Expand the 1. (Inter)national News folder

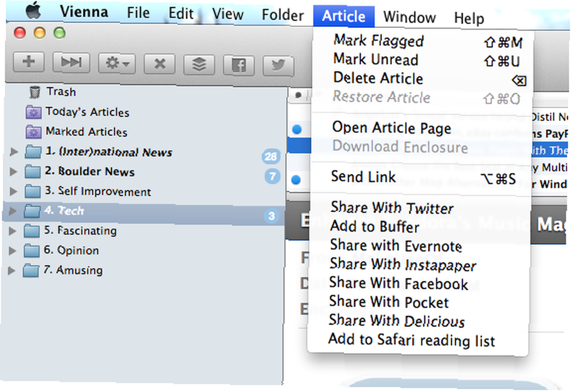pyautogui.click(x=14, y=151)
